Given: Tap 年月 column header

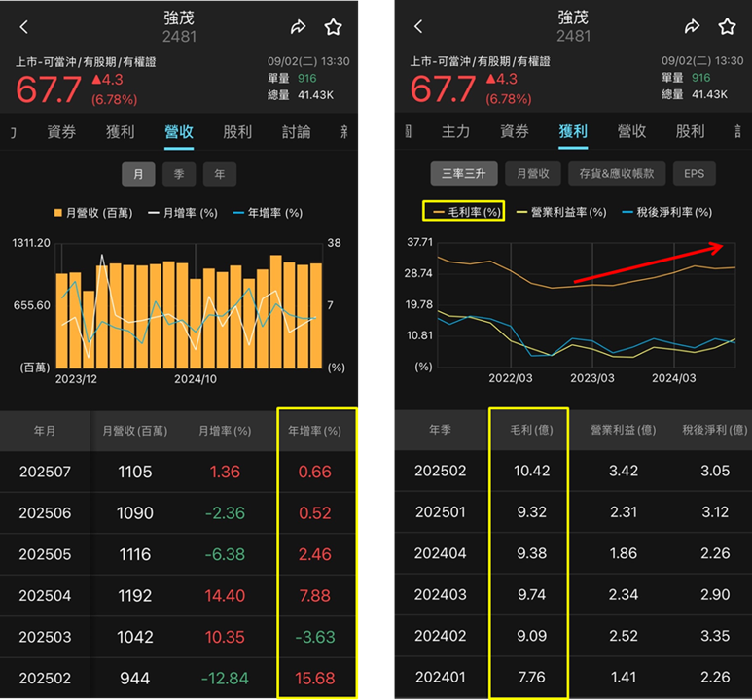Looking at the screenshot, I should pos(45,431).
